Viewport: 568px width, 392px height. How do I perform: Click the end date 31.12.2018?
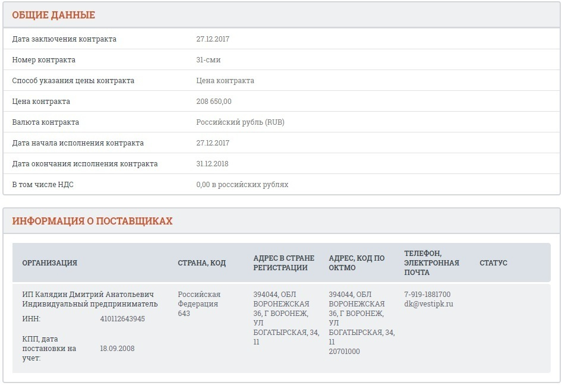[212, 163]
